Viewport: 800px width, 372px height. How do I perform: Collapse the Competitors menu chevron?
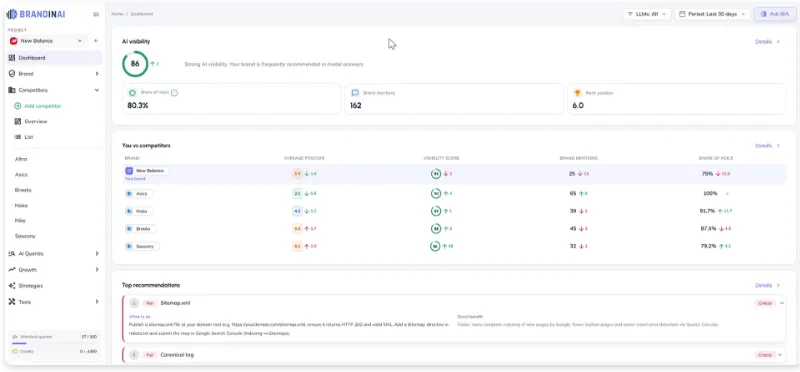pyautogui.click(x=97, y=90)
